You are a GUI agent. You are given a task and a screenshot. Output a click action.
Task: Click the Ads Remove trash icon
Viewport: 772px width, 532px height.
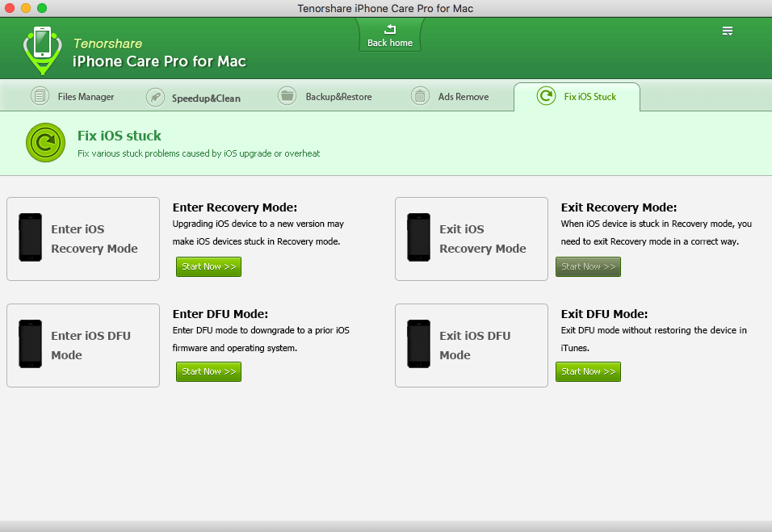[x=420, y=95]
